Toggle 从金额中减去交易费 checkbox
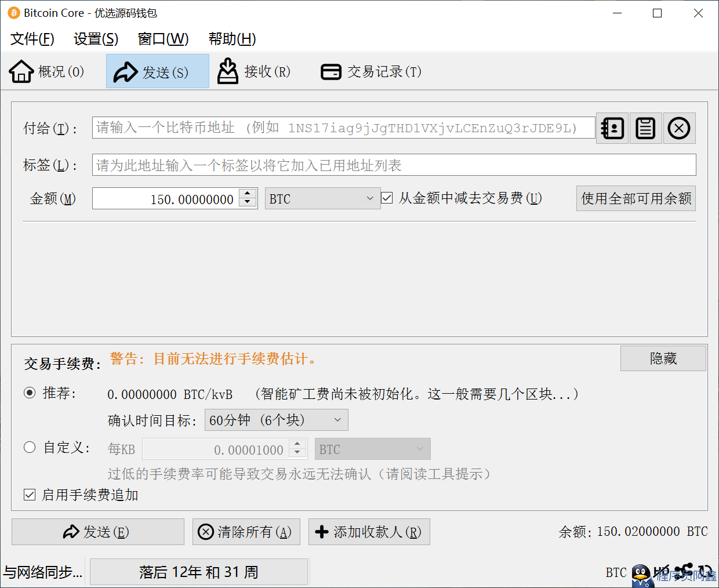 [387, 198]
